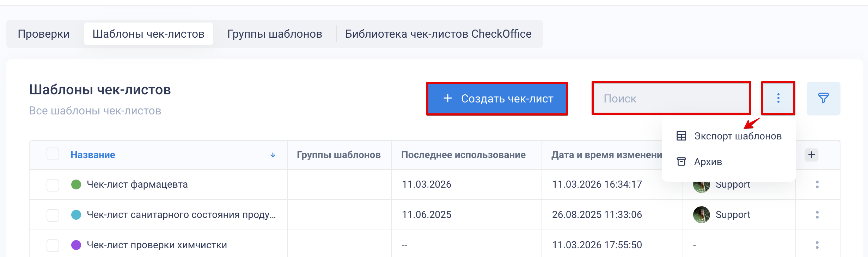Select the checkbox for Чек-лист проверки химчистки
868x257 pixels.
[53, 245]
